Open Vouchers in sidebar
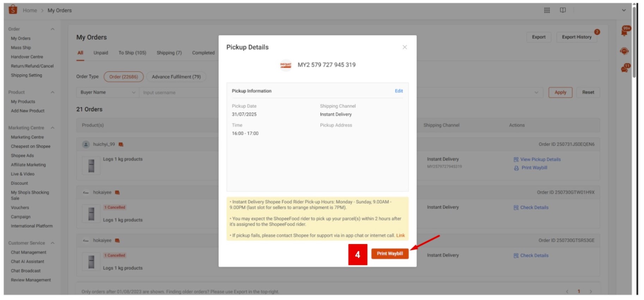This screenshot has height=300, width=644. [20, 208]
